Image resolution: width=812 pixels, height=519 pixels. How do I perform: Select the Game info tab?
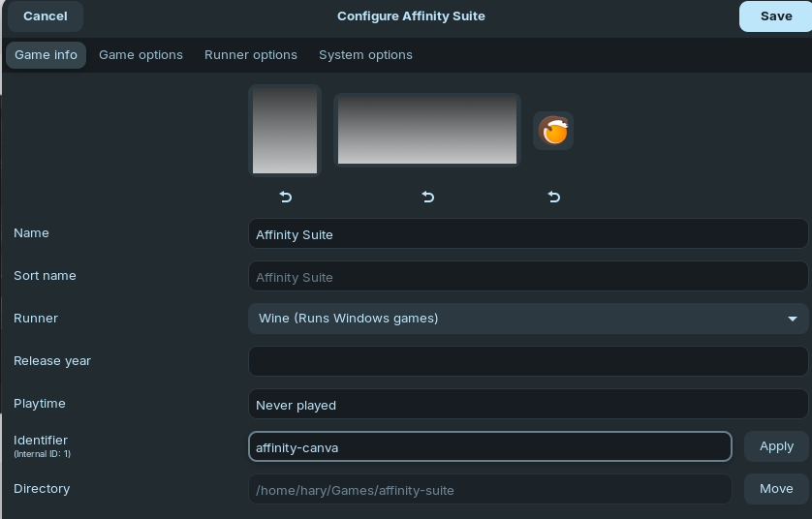click(x=46, y=55)
